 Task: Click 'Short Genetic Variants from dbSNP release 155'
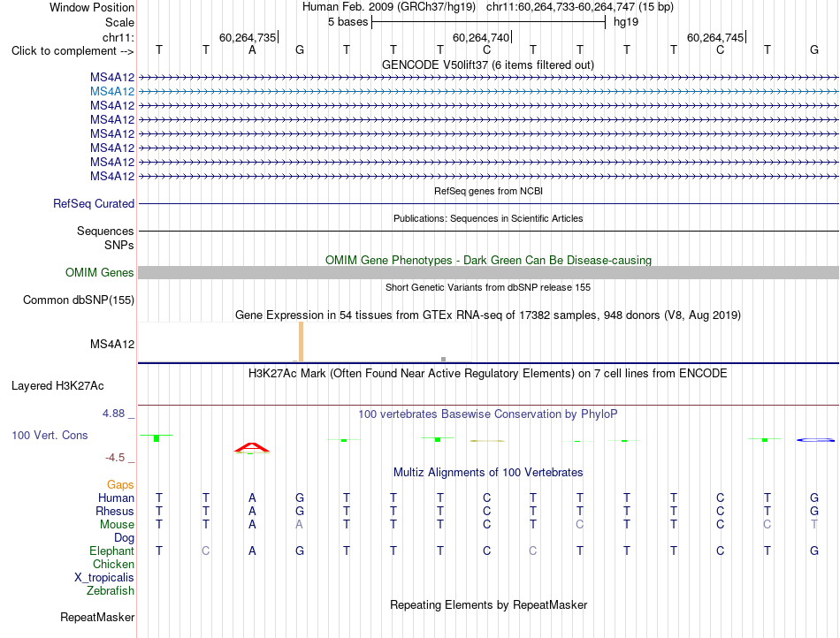click(x=488, y=287)
